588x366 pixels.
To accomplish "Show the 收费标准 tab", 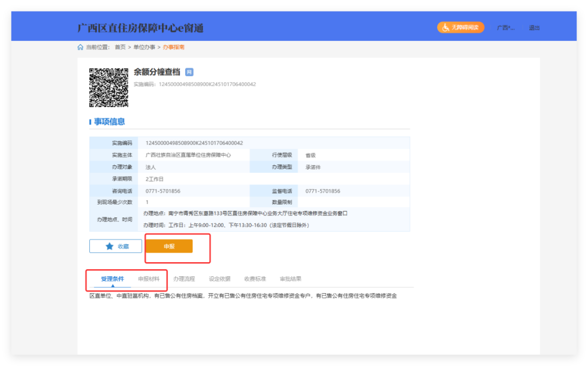I will [x=255, y=279].
